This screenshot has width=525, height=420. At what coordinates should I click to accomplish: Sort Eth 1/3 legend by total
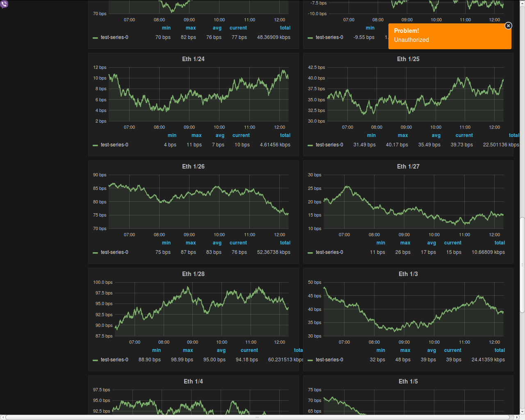pyautogui.click(x=500, y=350)
